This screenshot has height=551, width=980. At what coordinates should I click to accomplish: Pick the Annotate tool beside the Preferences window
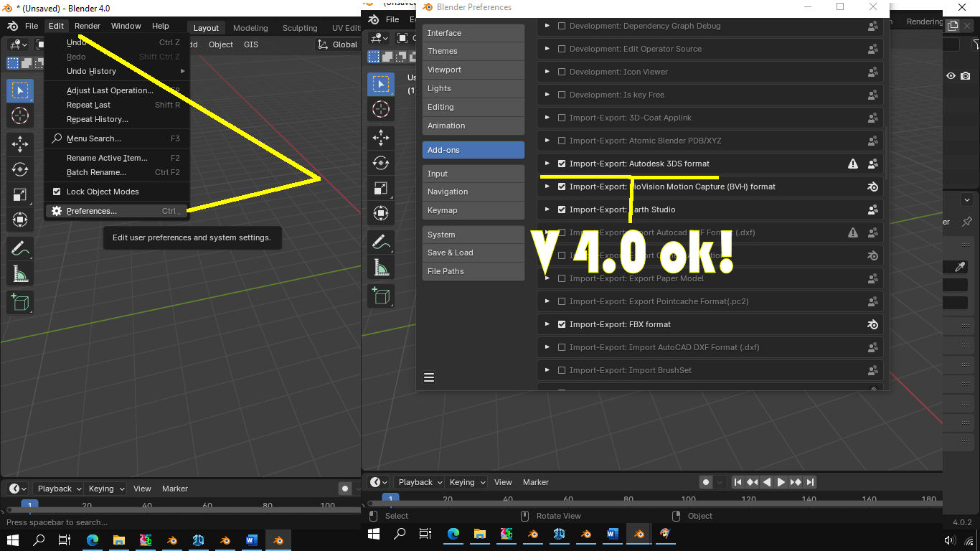click(381, 242)
